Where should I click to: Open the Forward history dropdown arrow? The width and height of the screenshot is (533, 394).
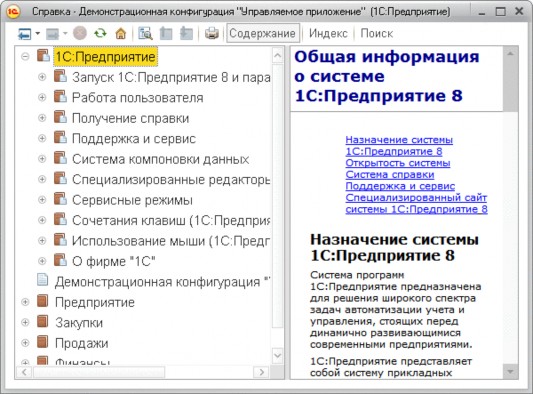pyautogui.click(x=65, y=33)
